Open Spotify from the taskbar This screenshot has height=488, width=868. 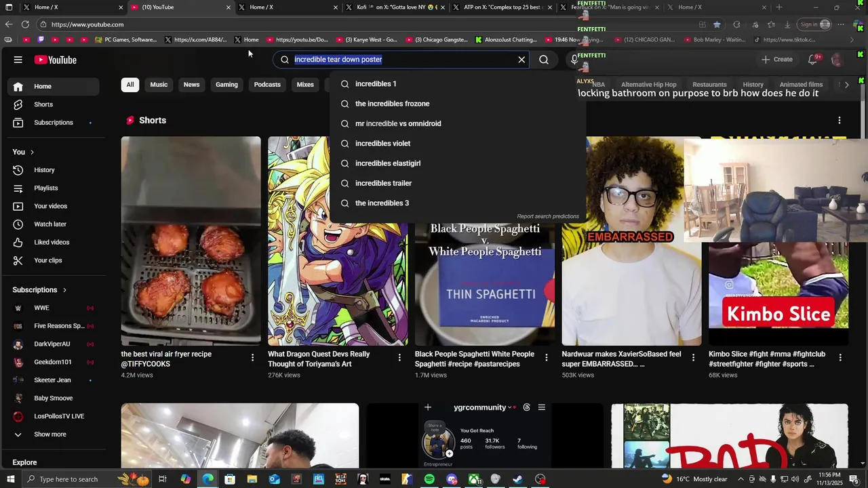click(x=429, y=479)
